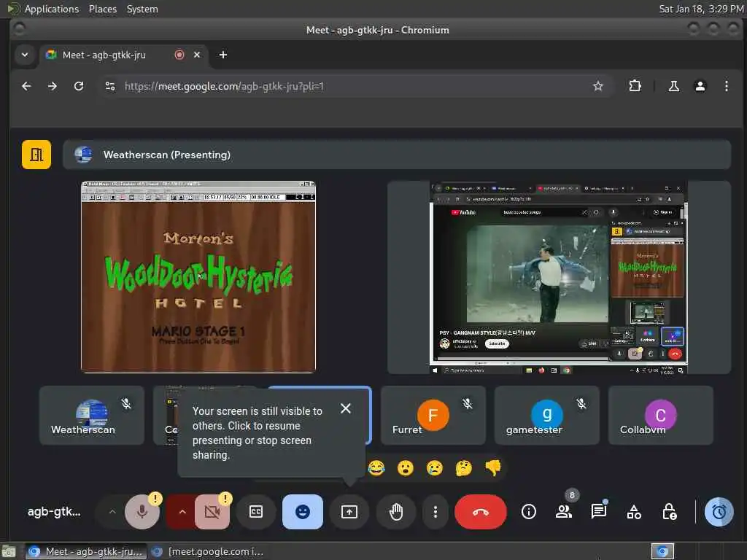The image size is (747, 560).
Task: Click the yellow door icon button
Action: click(x=36, y=155)
